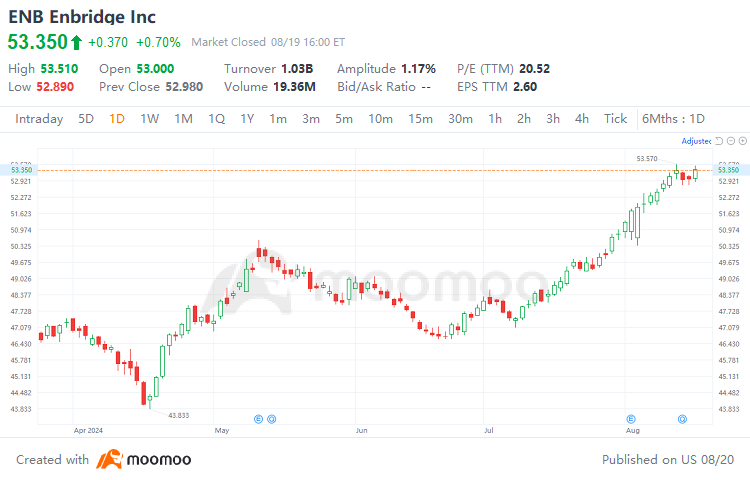Select the 1D chart period
This screenshot has height=480, width=750.
[x=117, y=119]
